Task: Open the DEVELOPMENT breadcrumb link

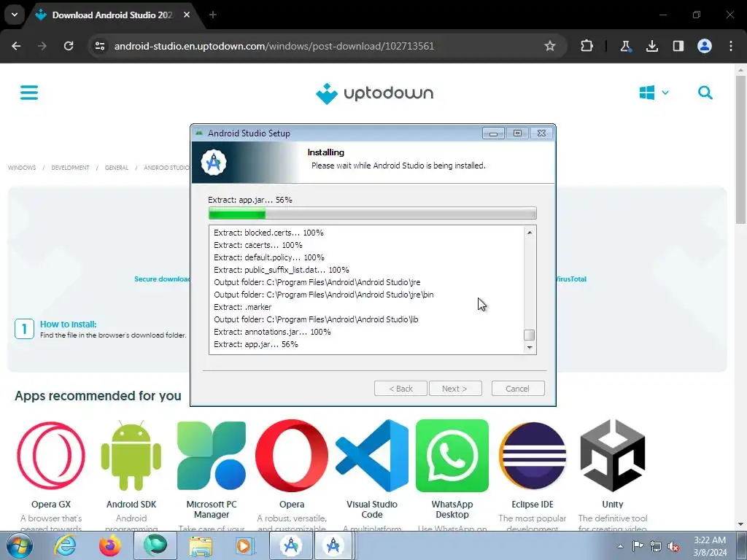Action: coord(70,168)
